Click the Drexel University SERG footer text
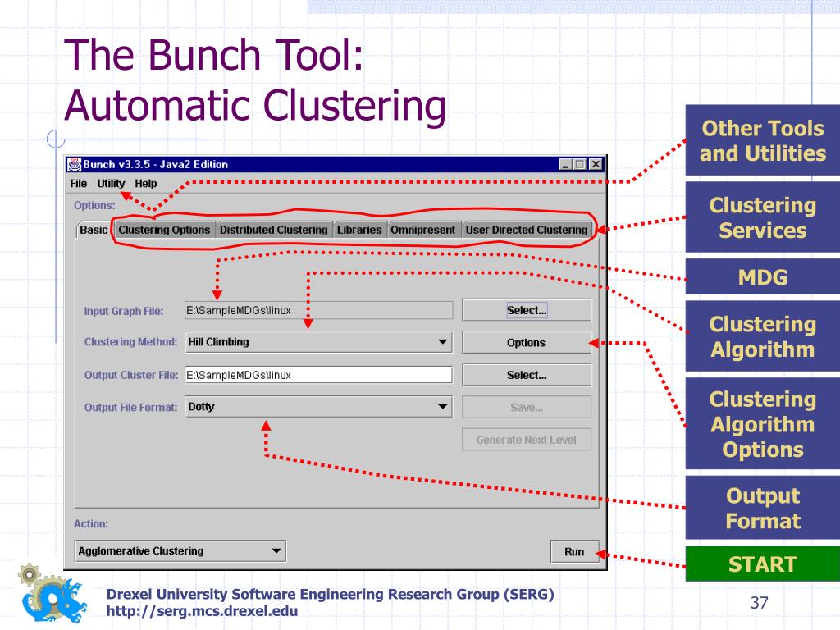This screenshot has width=840, height=630. point(330,594)
